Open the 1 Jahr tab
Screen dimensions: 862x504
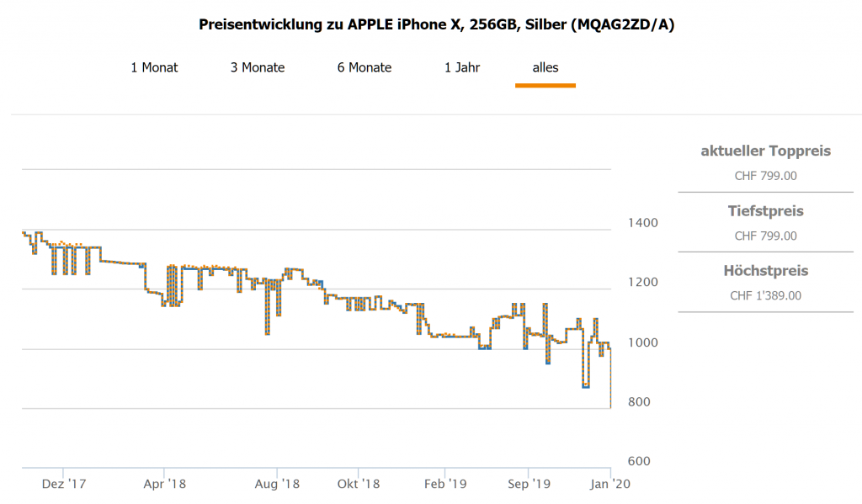[462, 67]
